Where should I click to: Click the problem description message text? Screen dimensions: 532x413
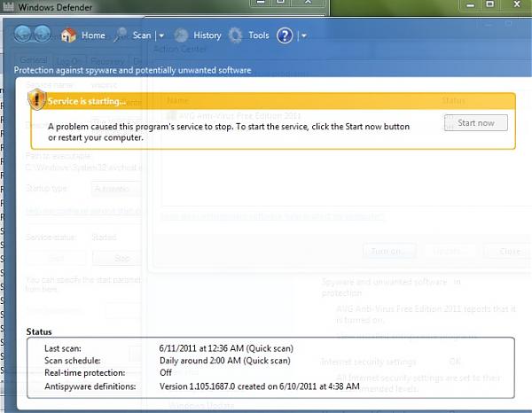tap(229, 132)
